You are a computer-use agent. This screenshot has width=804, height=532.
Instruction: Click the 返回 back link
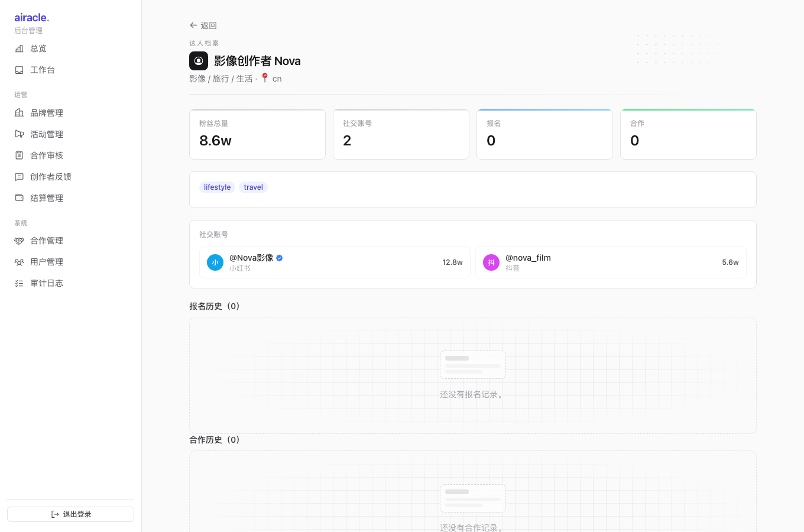coord(203,25)
